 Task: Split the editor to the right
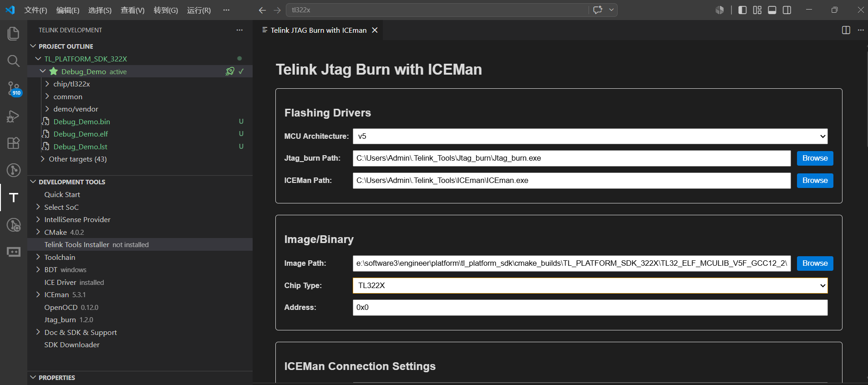click(846, 30)
